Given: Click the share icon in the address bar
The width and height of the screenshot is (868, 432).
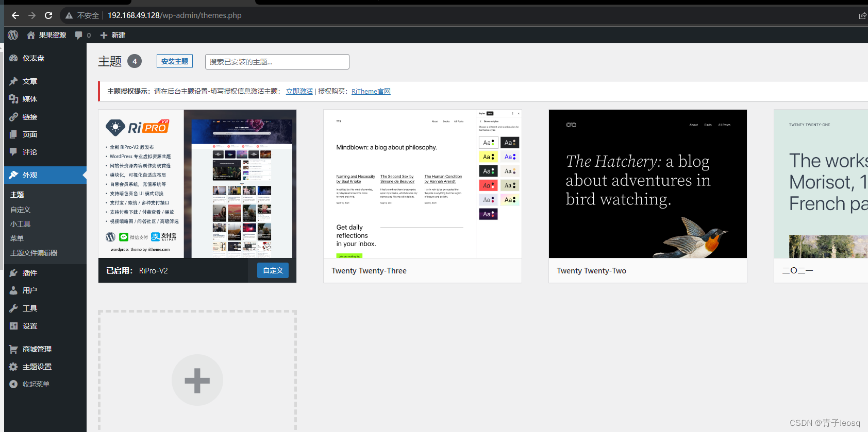Looking at the screenshot, I should [862, 15].
